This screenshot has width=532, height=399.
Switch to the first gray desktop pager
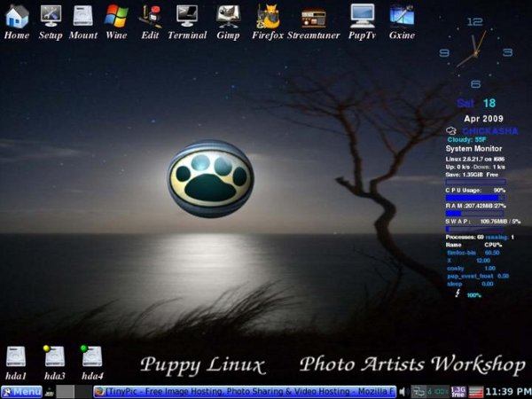[65, 392]
